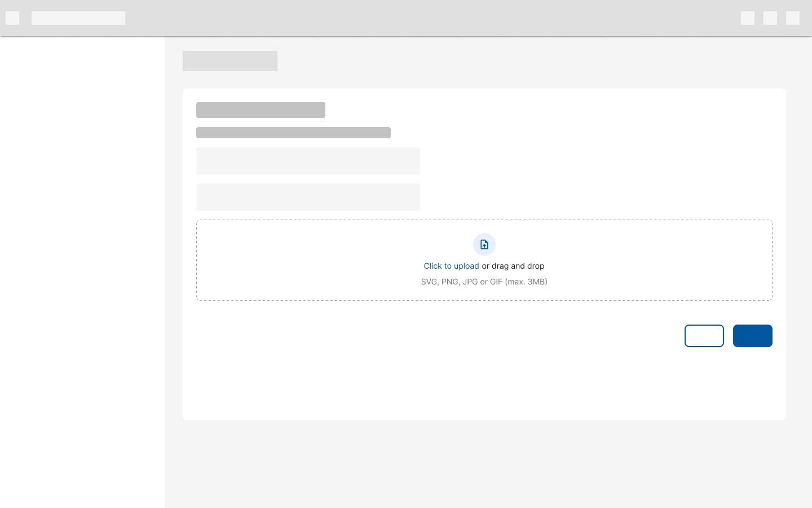
Task: Focus the first gray input field
Action: point(308,161)
